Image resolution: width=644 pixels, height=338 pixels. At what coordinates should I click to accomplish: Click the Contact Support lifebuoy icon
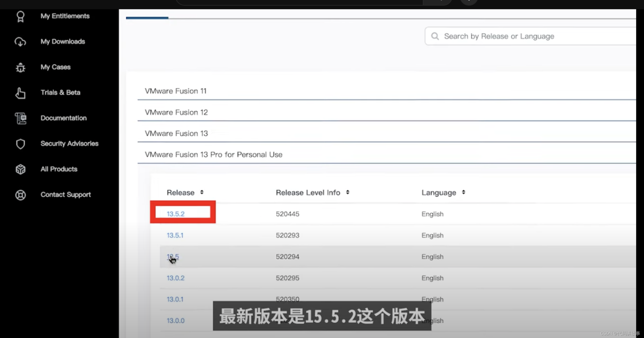click(21, 195)
